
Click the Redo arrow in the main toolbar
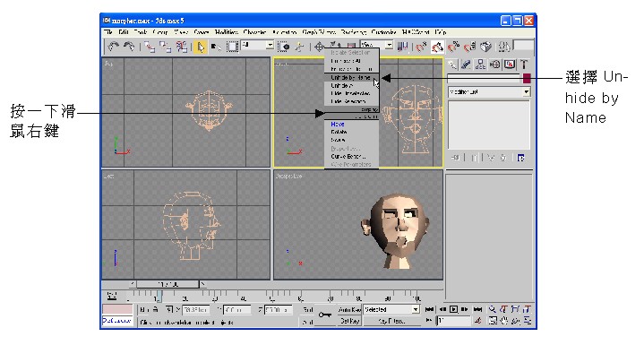(129, 47)
